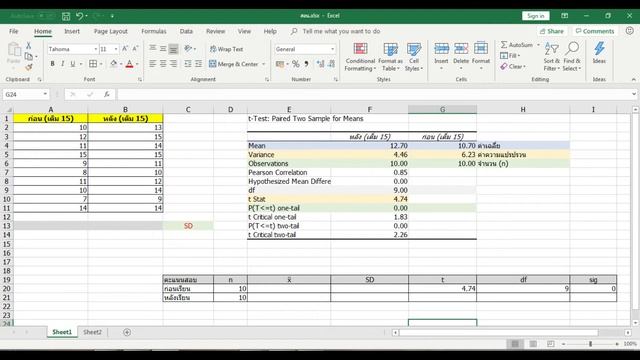This screenshot has height=360, width=640.
Task: Toggle Bold formatting
Action: [52, 64]
